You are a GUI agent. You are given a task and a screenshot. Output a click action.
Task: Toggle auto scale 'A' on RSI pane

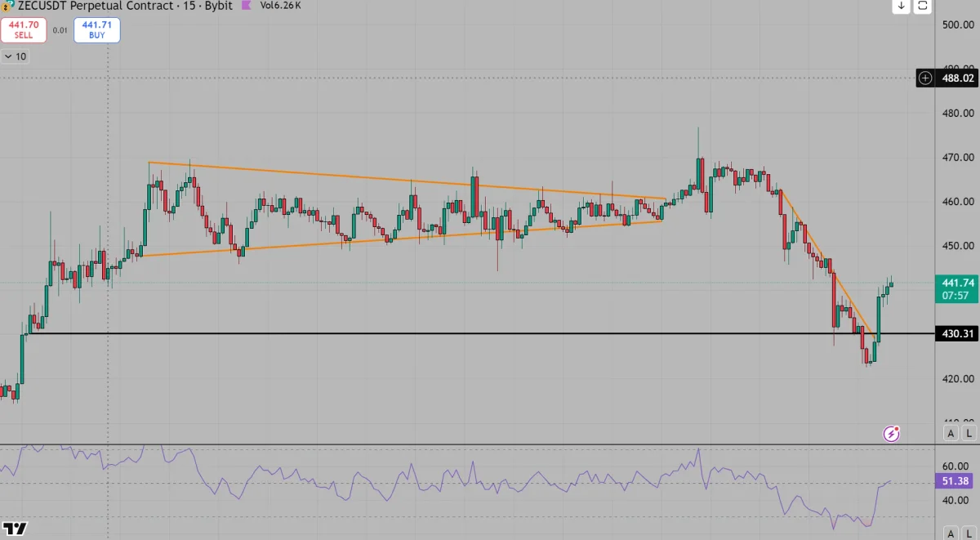(951, 533)
